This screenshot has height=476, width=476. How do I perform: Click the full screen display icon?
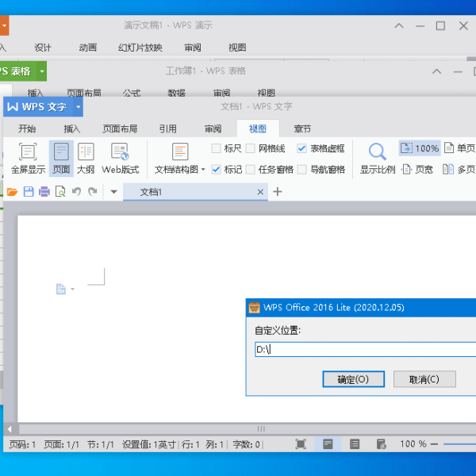tap(28, 152)
